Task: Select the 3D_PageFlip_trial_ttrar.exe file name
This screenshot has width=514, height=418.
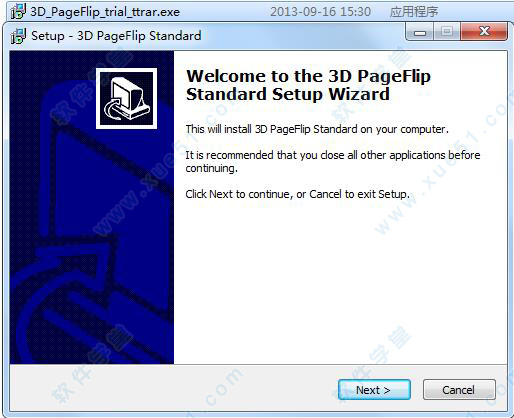Action: point(105,12)
